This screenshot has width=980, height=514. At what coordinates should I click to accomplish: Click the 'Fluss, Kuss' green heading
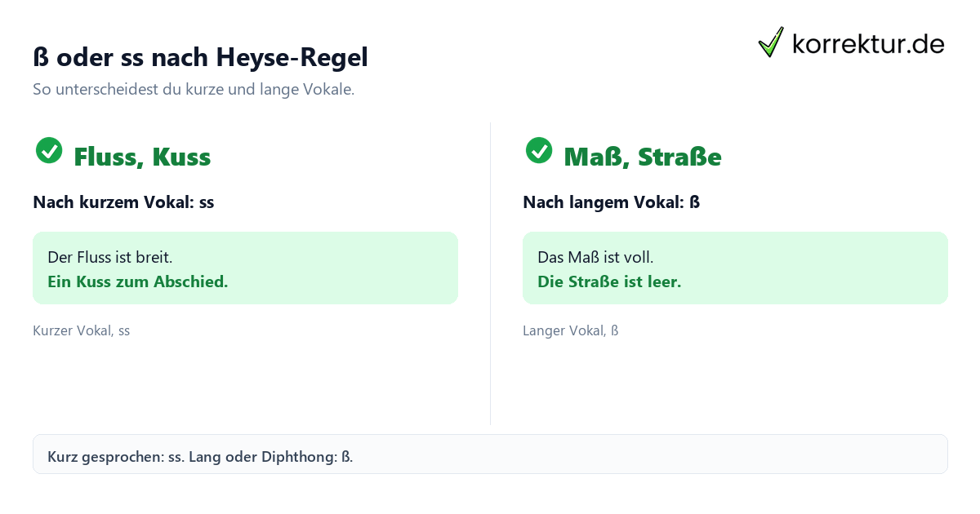click(x=142, y=157)
